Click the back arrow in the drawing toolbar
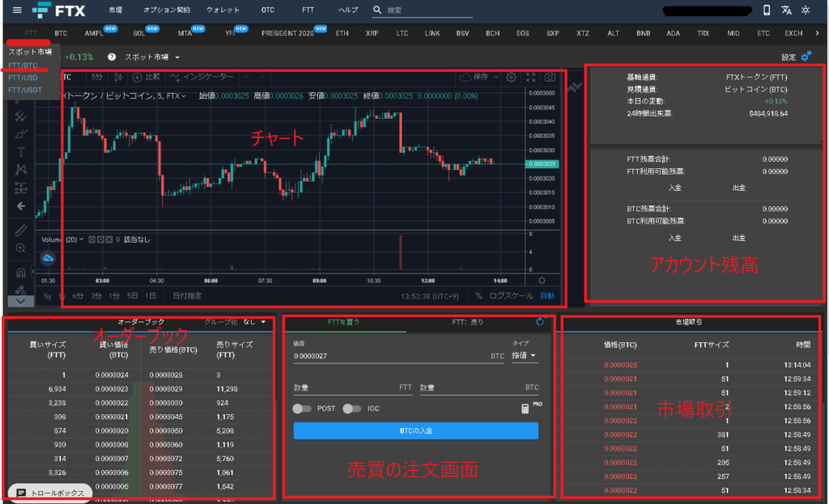Screen dimensions: 829x504 20,206
